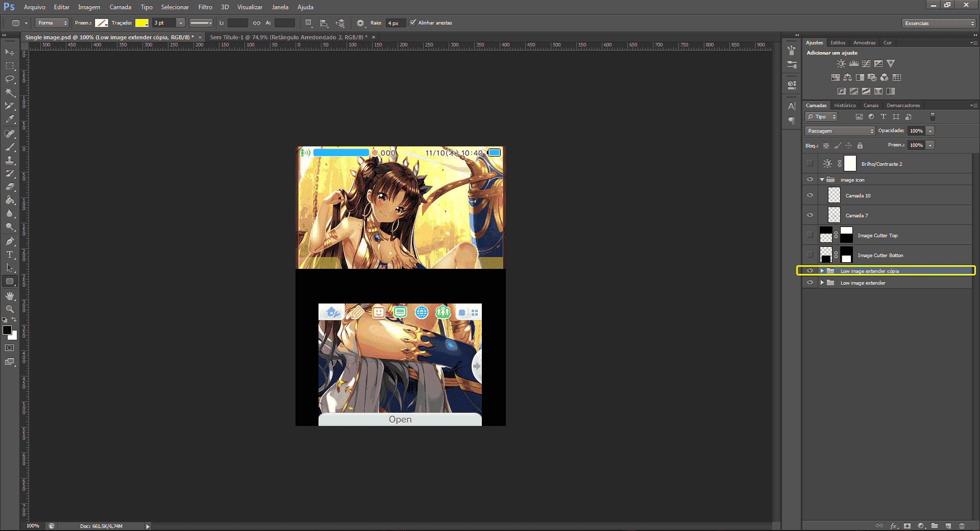This screenshot has height=531, width=980.
Task: Link width and height in options bar
Action: tap(257, 23)
